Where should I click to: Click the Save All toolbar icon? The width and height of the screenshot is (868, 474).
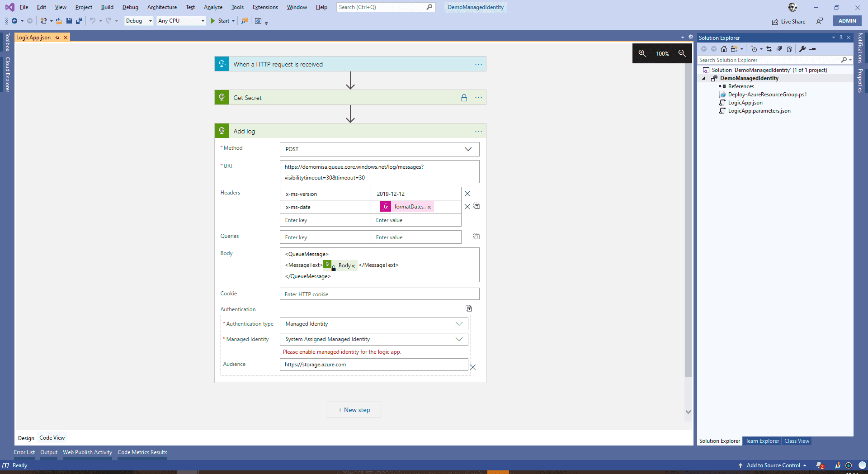79,21
